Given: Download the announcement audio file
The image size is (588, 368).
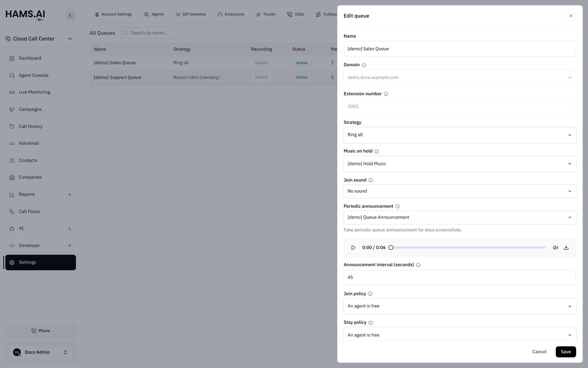Looking at the screenshot, I should point(566,248).
